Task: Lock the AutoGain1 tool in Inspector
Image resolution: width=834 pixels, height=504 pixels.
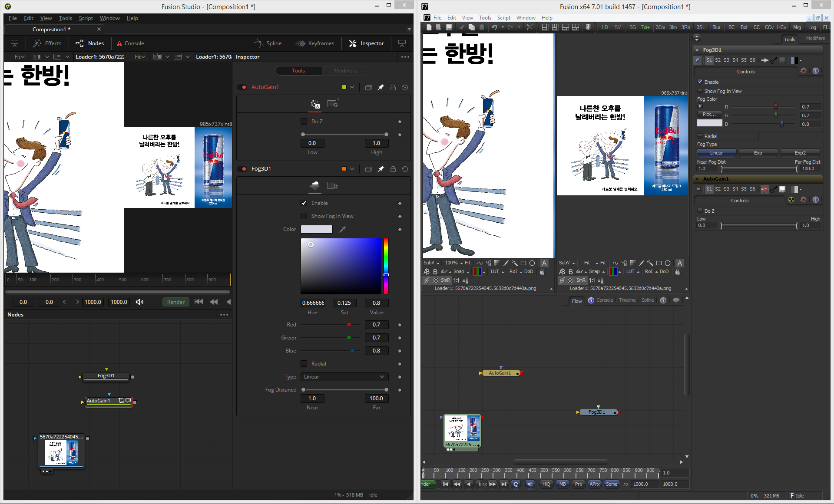Action: click(393, 87)
